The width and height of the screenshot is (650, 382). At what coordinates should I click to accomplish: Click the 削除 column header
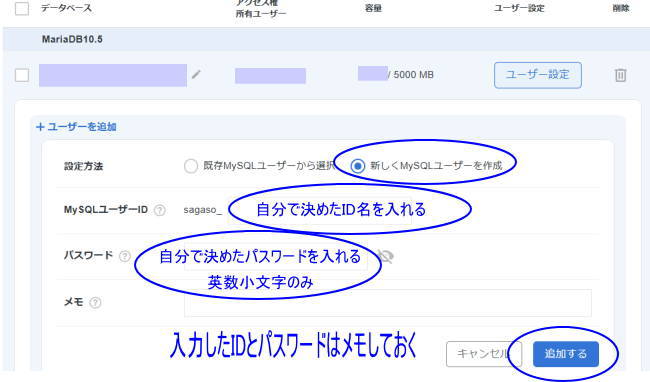coord(621,8)
